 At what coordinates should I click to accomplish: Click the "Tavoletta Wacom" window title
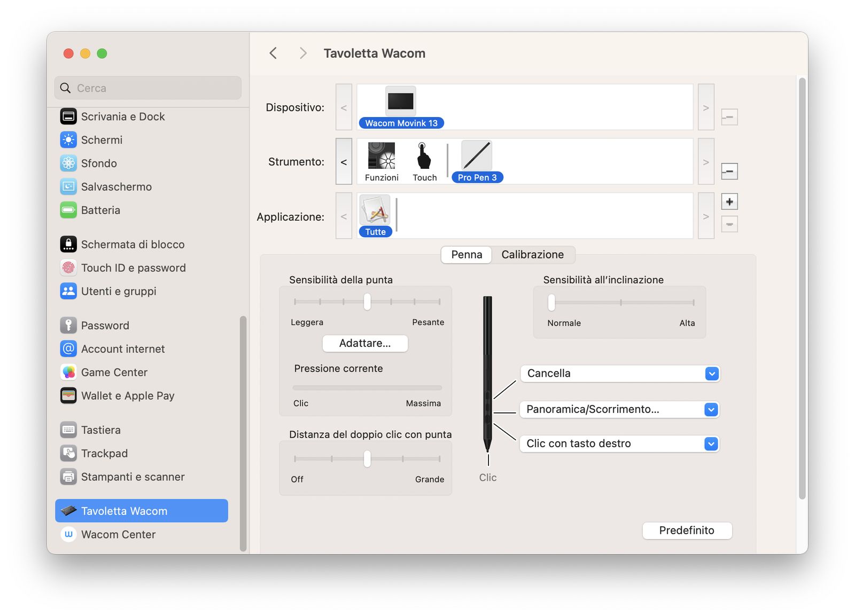(375, 53)
